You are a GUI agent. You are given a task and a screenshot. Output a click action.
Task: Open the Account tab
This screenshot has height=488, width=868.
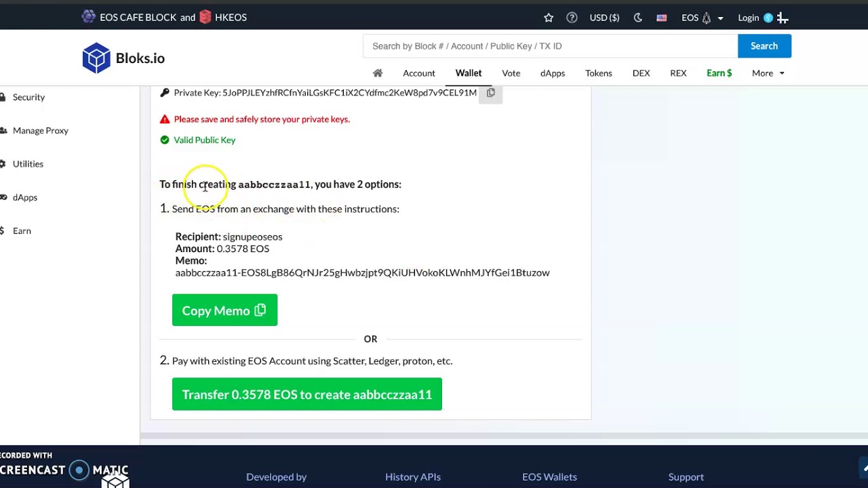[x=419, y=73]
